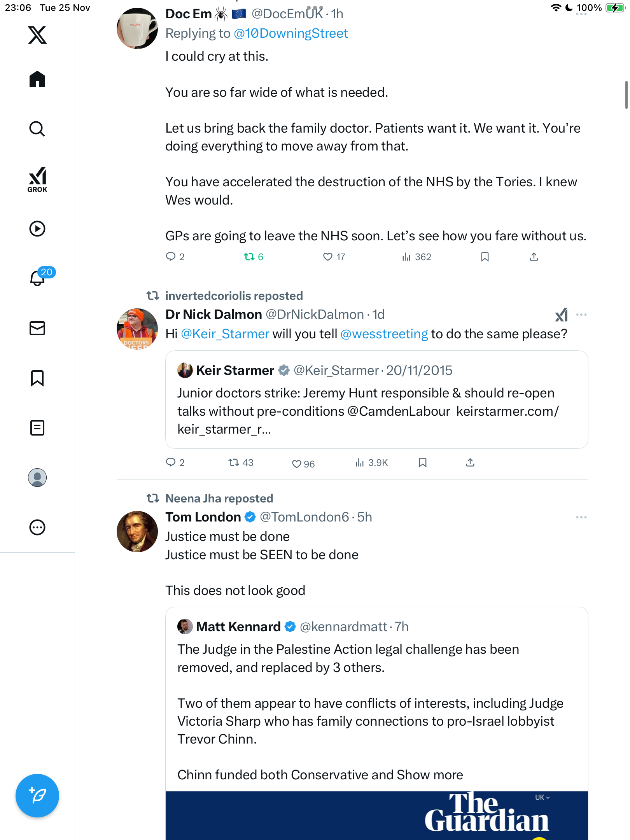Open Direct Messages envelope icon

click(x=37, y=328)
